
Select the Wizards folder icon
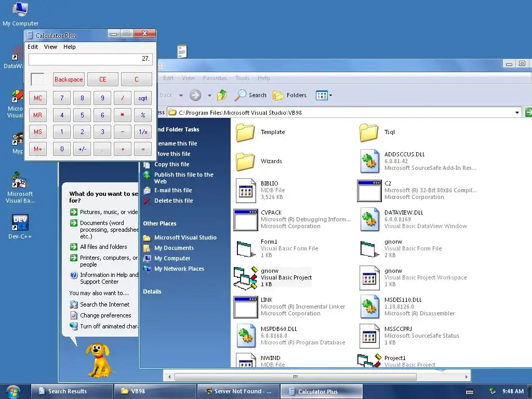pyautogui.click(x=245, y=162)
